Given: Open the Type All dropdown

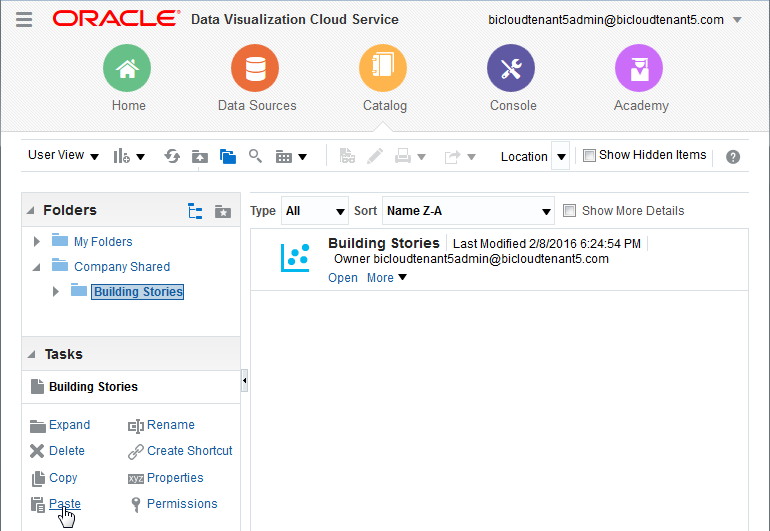Looking at the screenshot, I should 315,211.
